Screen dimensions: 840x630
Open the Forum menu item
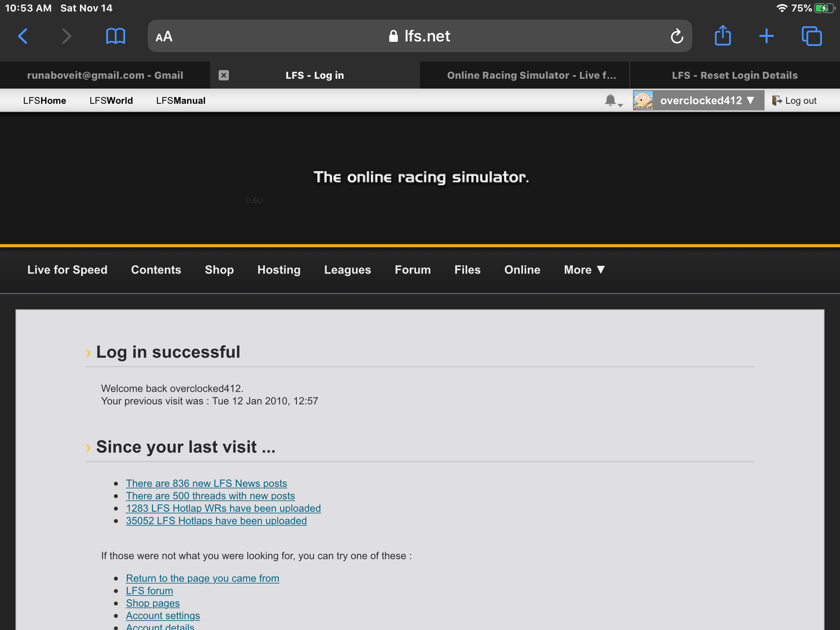[x=413, y=269]
